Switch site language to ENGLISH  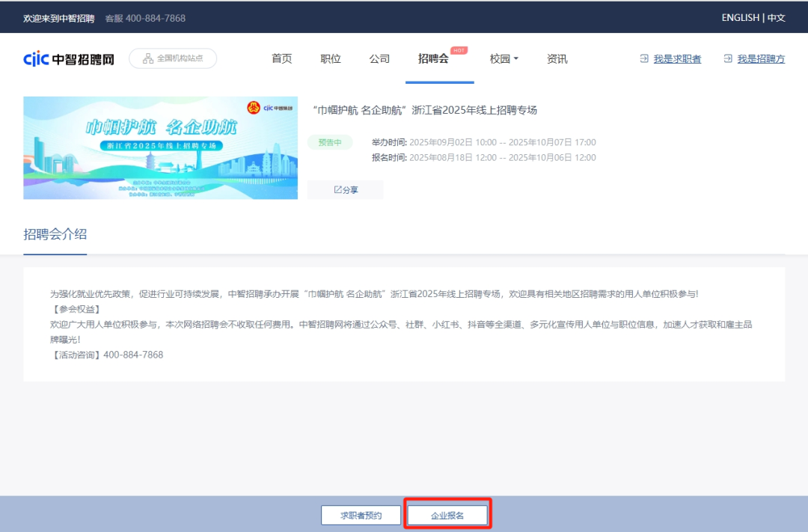[x=741, y=17]
